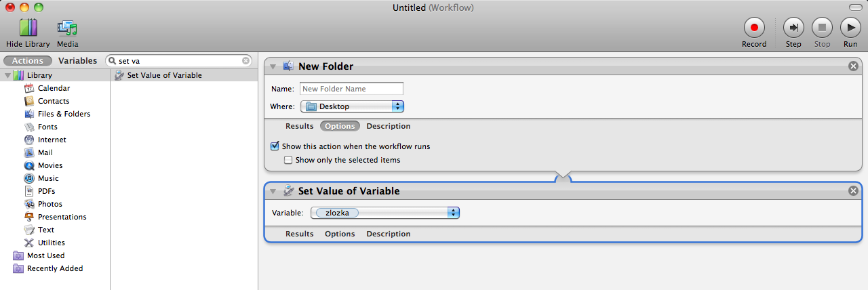Enable 'Show only the selected items' checkbox

(x=288, y=161)
